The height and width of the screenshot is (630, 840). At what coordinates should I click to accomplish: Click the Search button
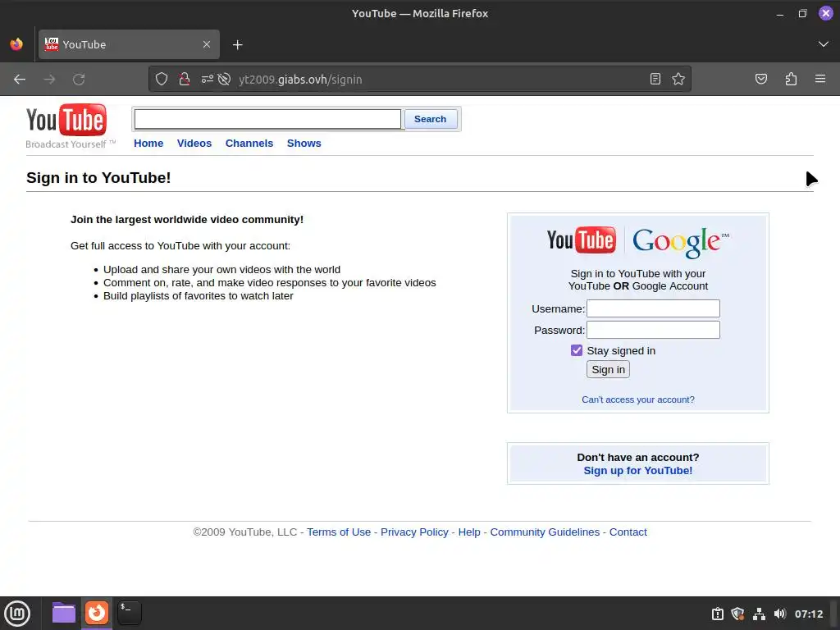[x=430, y=119]
